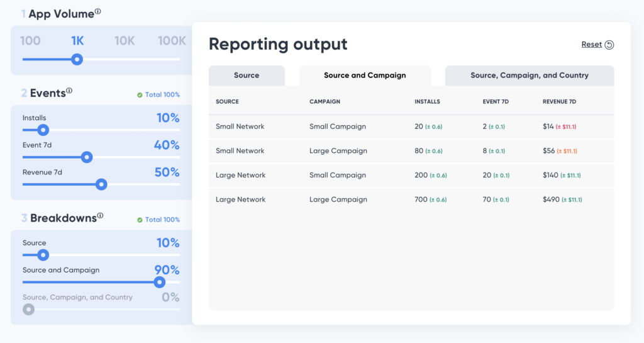Click the Installs 10% value
Screen dimensions: 644x343
(x=168, y=118)
